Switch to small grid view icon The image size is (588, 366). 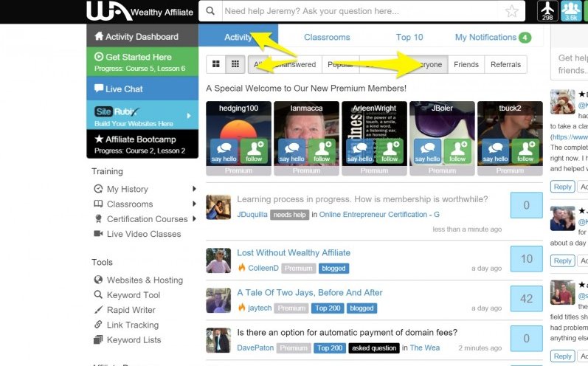(235, 64)
